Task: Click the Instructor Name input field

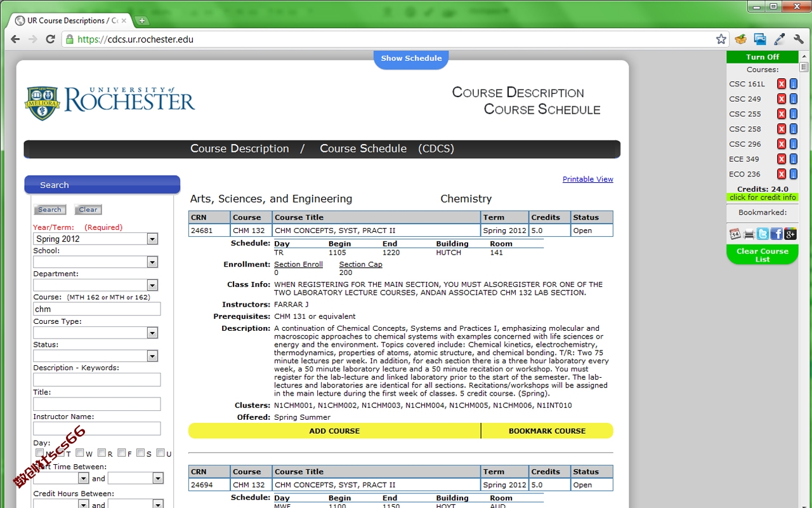Action: 97,429
